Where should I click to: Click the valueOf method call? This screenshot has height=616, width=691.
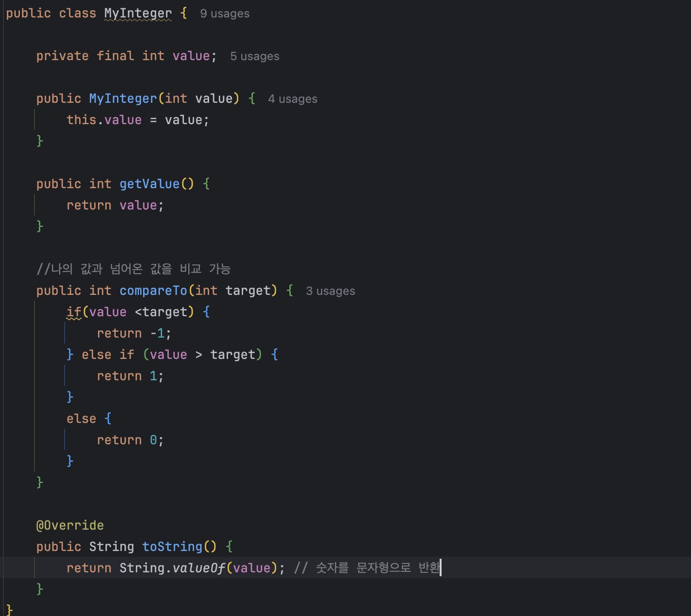tap(199, 568)
